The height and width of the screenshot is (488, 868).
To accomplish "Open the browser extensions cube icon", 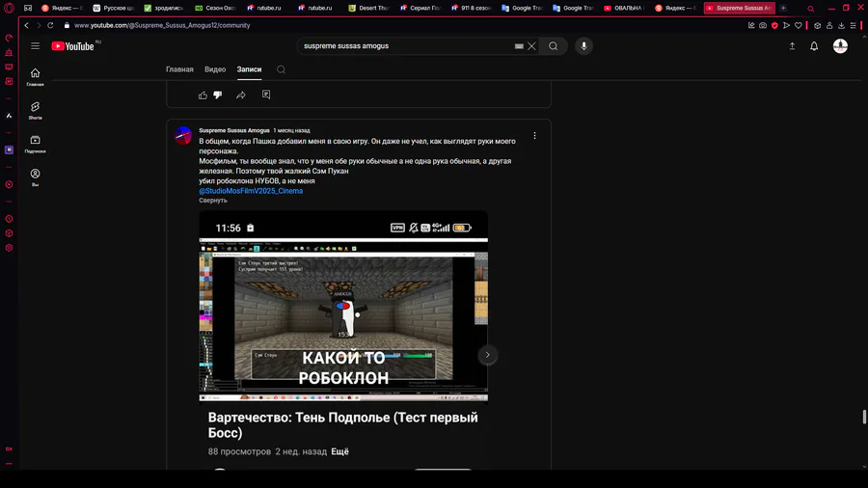I will tap(817, 25).
